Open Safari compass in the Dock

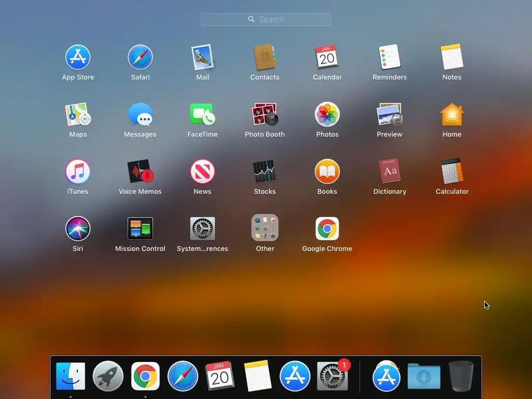click(182, 376)
